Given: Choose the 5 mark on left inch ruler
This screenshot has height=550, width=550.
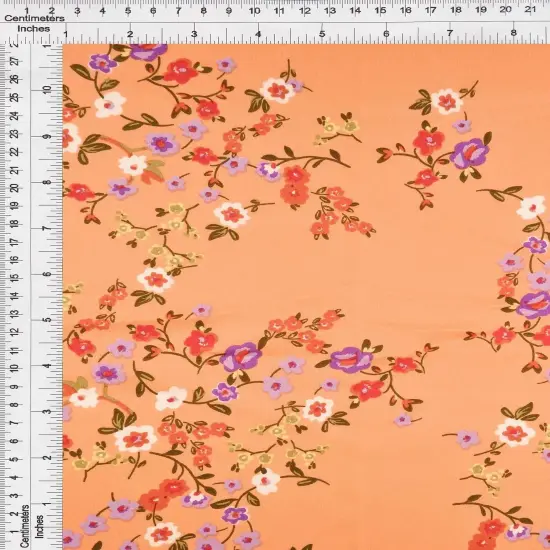Looking at the screenshot, I should [x=48, y=320].
